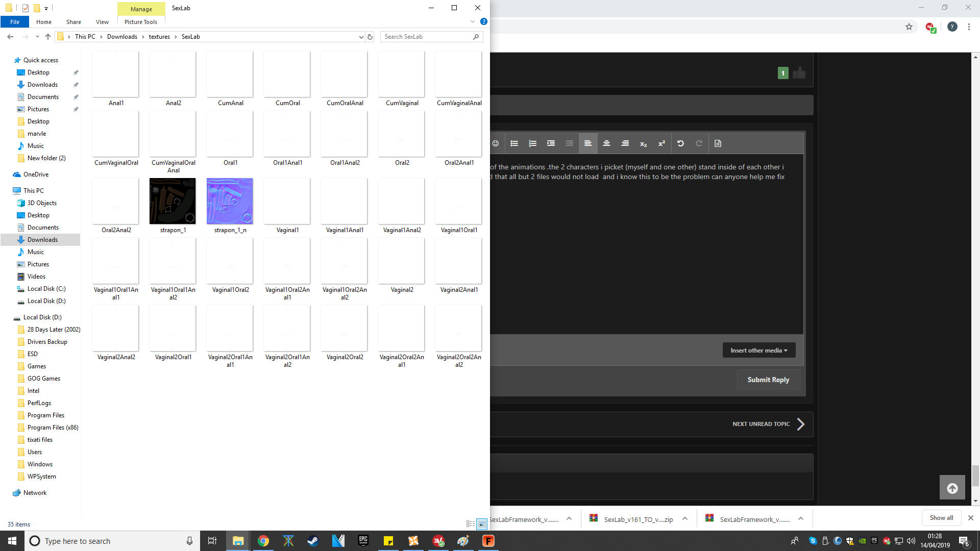Apply bulleted list in editor
980x551 pixels.
(x=514, y=143)
